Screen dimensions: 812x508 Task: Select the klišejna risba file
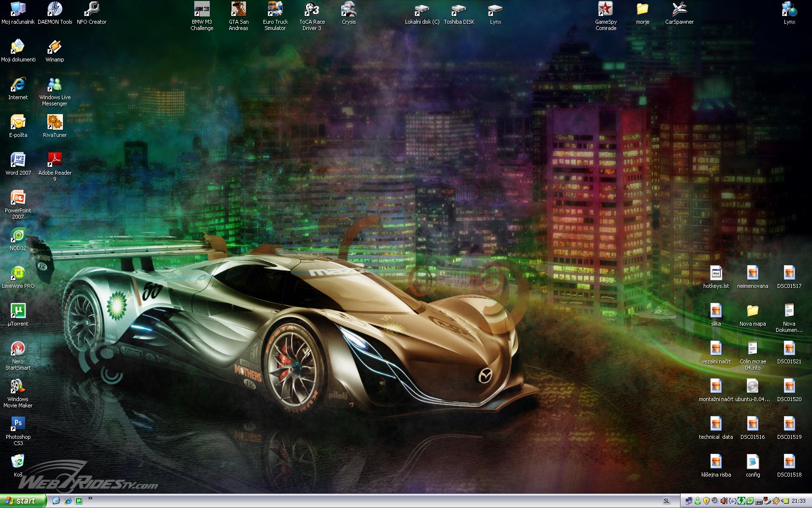(716, 466)
